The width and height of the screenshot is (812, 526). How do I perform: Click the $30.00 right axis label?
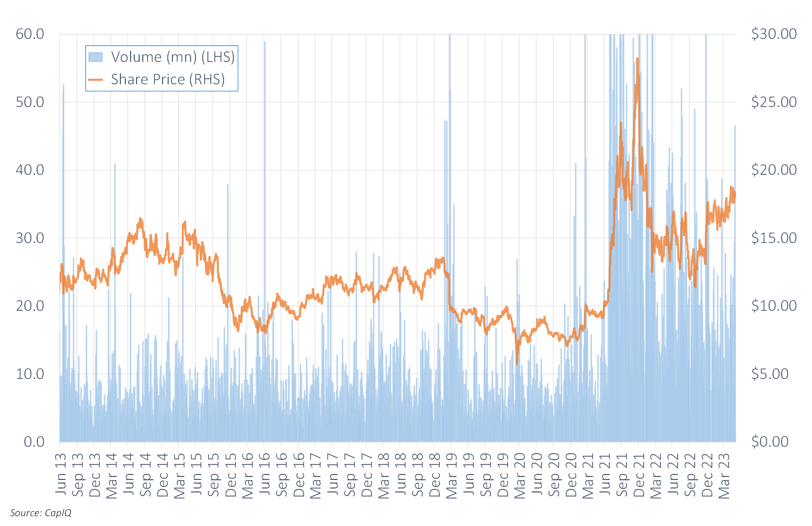pyautogui.click(x=774, y=34)
